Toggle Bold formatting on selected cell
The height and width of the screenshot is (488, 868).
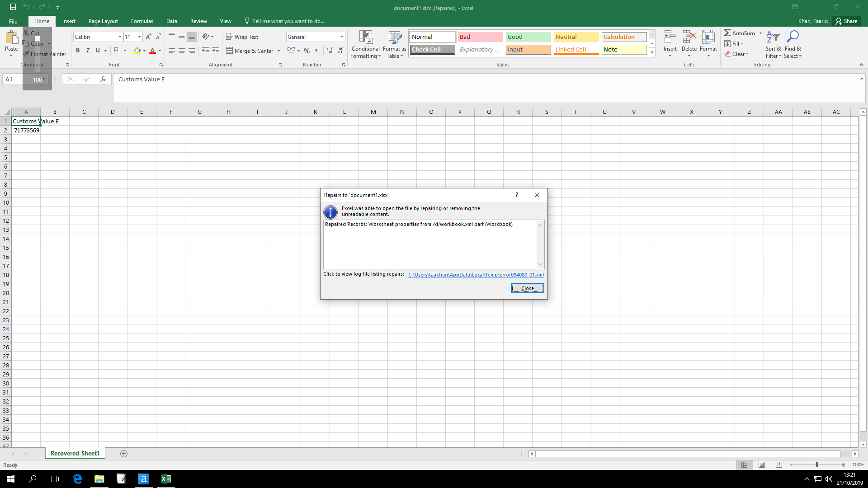(x=77, y=50)
